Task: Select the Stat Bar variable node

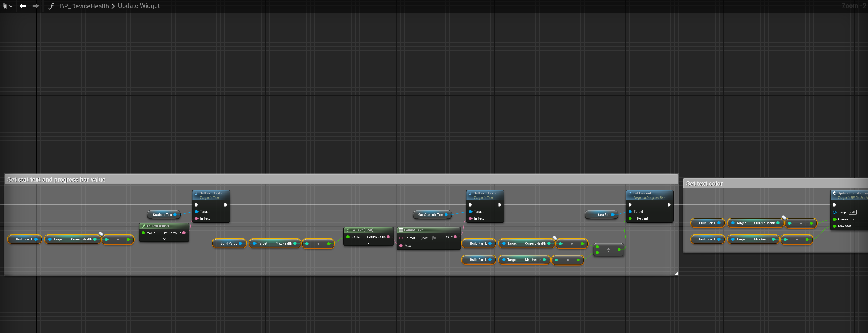Action: coord(603,215)
